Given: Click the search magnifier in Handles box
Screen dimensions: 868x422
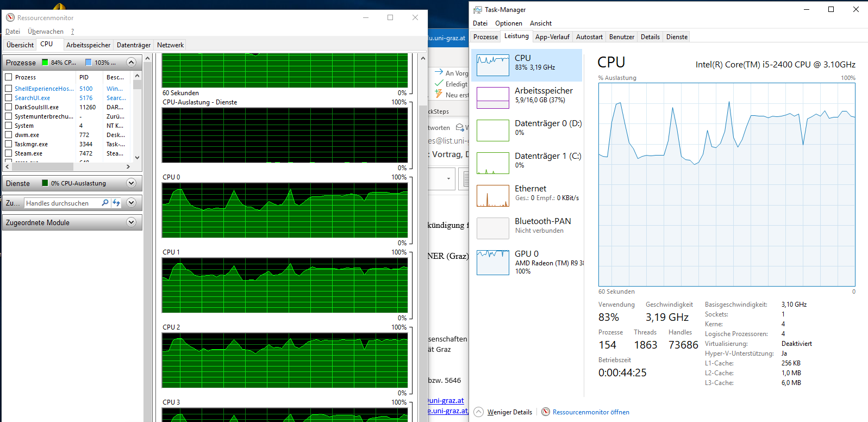Looking at the screenshot, I should pos(105,203).
